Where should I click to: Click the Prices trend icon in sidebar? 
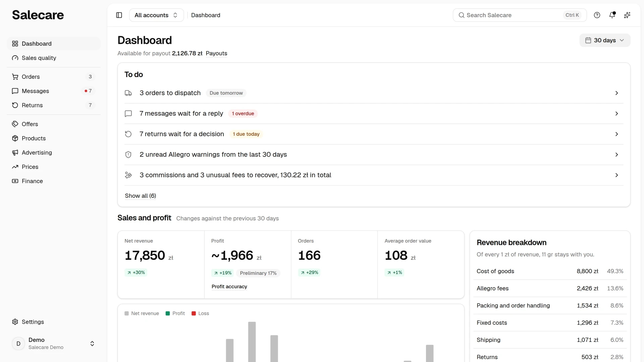tap(15, 167)
